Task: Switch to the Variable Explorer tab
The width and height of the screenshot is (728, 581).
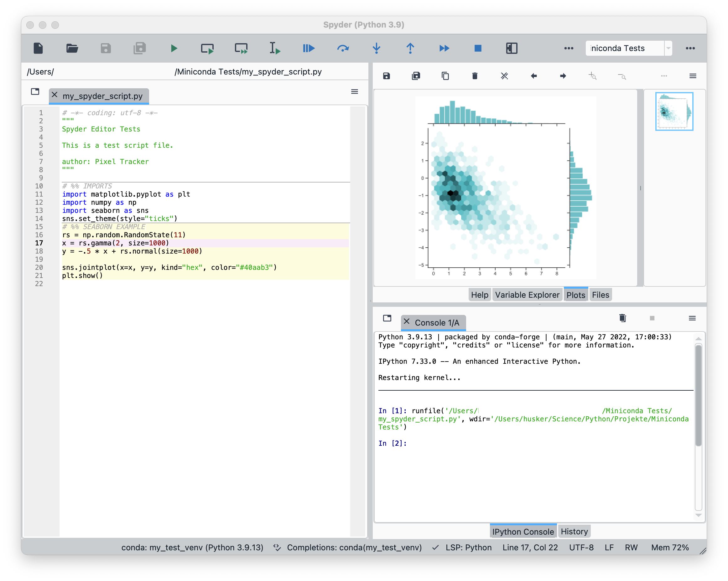Action: [x=526, y=294]
